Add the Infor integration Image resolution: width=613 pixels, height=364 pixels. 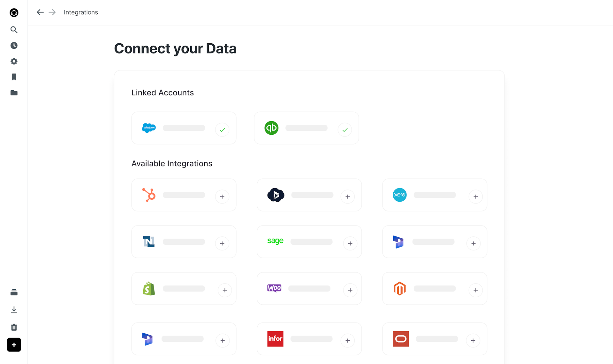348,341
